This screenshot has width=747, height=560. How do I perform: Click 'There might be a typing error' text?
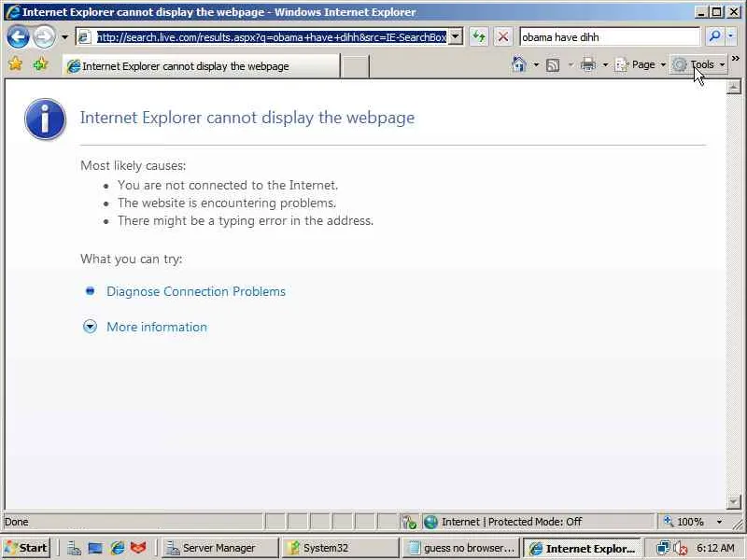pos(246,221)
